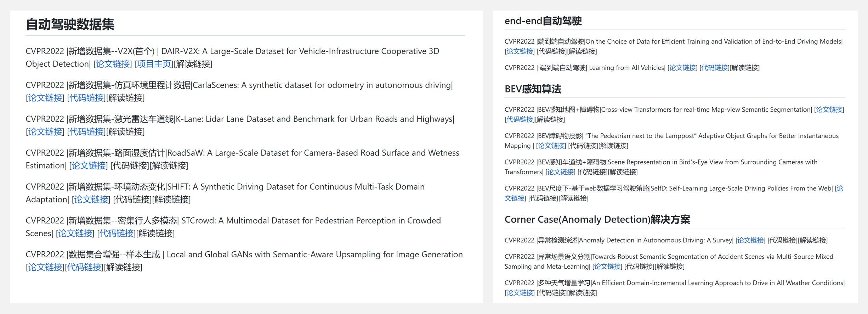Click 新增数据集-路面湿度估计 label text
Viewport: 868px width, 314px height.
pos(117,153)
